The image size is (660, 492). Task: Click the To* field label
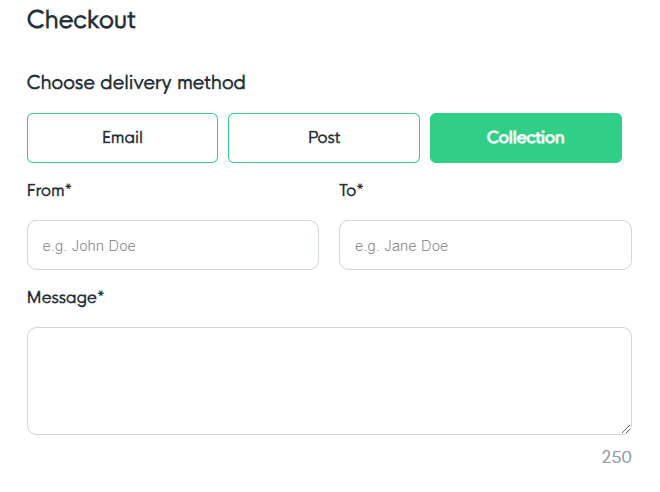(x=351, y=191)
